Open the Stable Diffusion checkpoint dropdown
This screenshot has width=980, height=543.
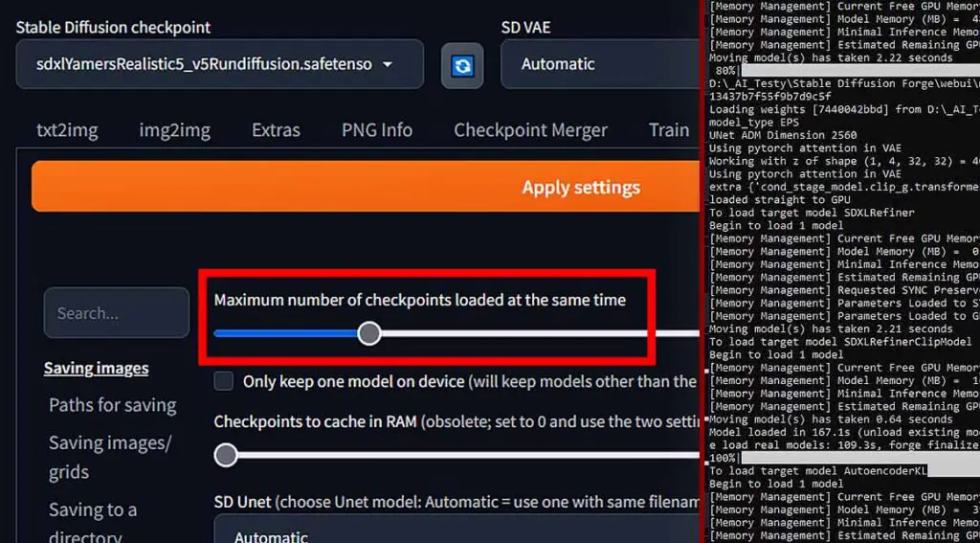(x=219, y=64)
